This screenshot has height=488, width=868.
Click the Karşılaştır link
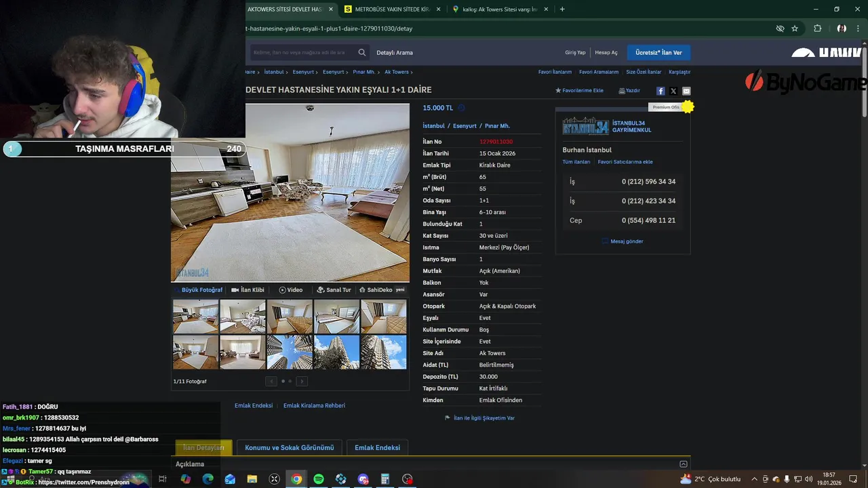(x=679, y=72)
